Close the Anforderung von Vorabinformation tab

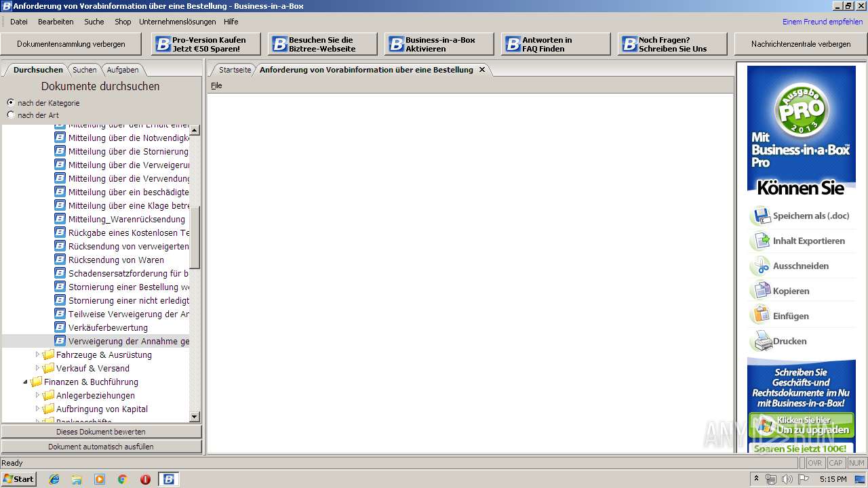[x=482, y=70]
